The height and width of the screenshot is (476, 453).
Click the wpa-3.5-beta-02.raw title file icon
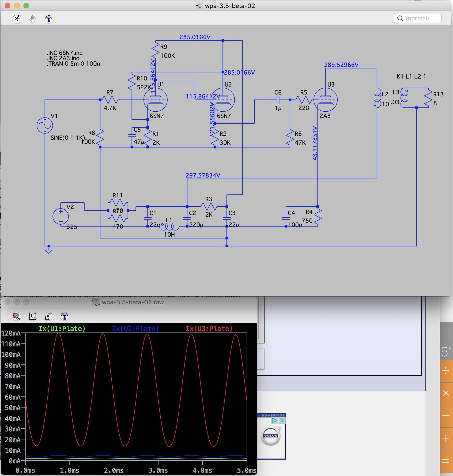pos(96,302)
